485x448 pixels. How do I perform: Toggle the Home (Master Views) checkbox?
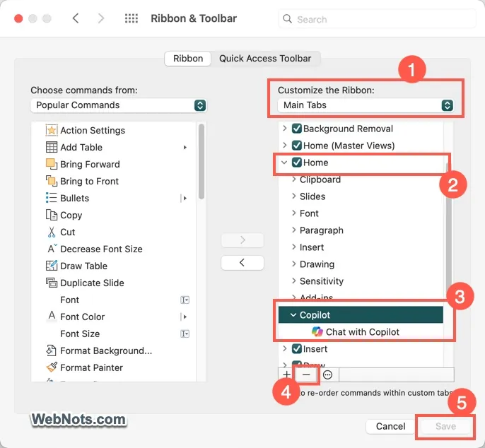point(297,146)
